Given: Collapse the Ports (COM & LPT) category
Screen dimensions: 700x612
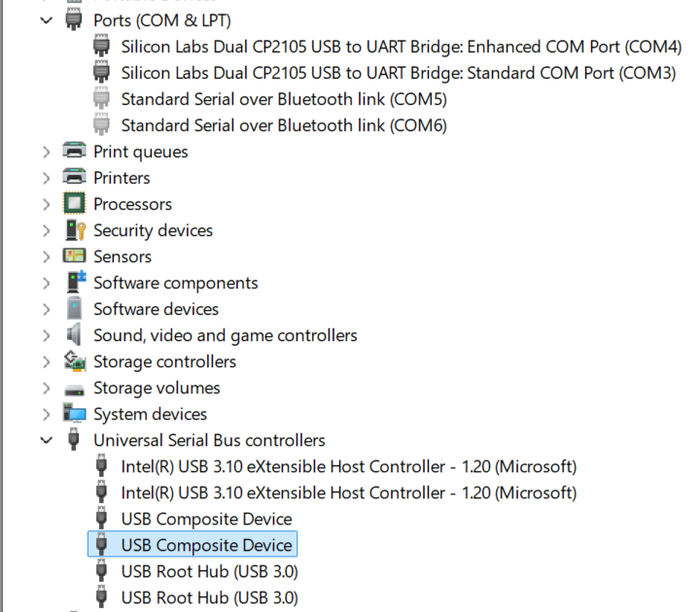Looking at the screenshot, I should pos(47,20).
